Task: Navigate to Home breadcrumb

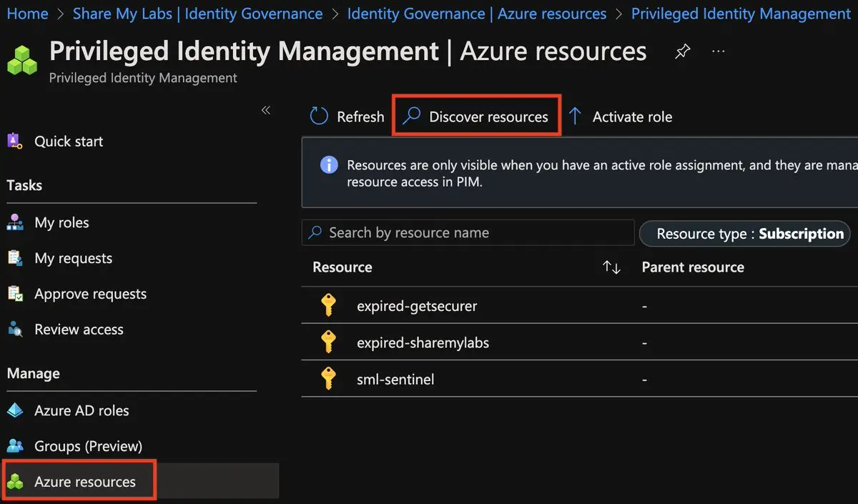Action: pos(27,14)
